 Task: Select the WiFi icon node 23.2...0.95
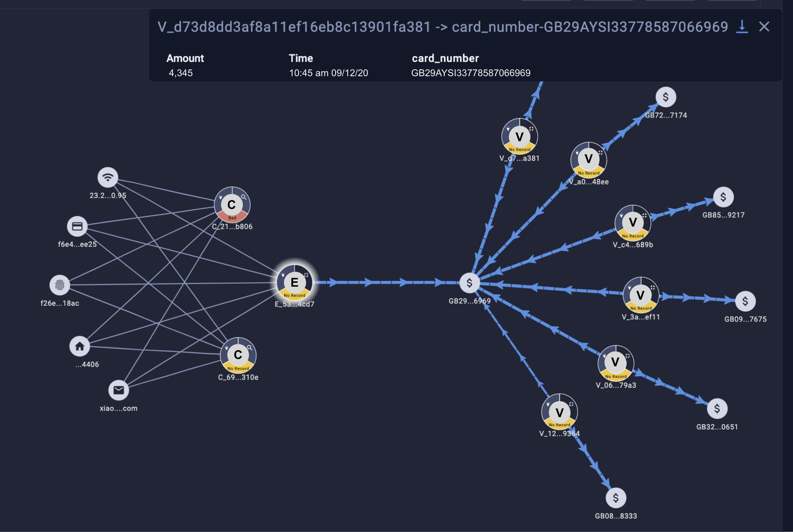pos(107,176)
